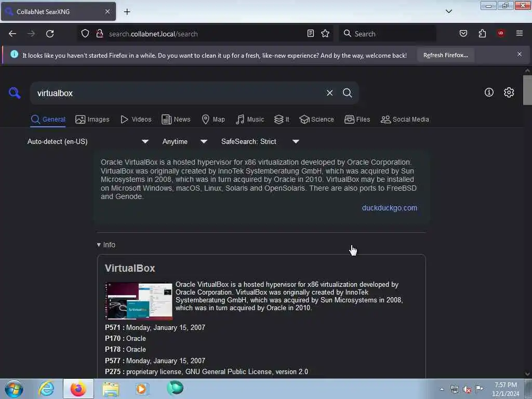Select the General category tab
Screen dimensions: 532x399
48,119
